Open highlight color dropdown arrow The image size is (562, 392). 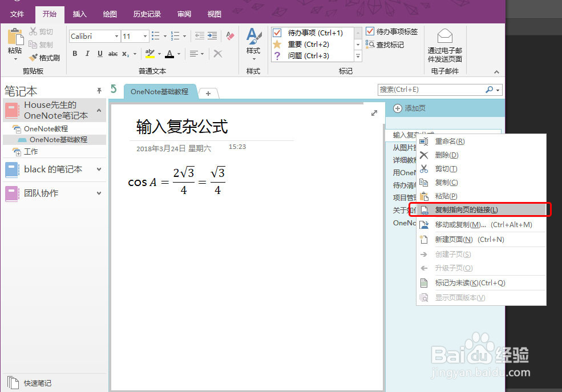pos(160,54)
